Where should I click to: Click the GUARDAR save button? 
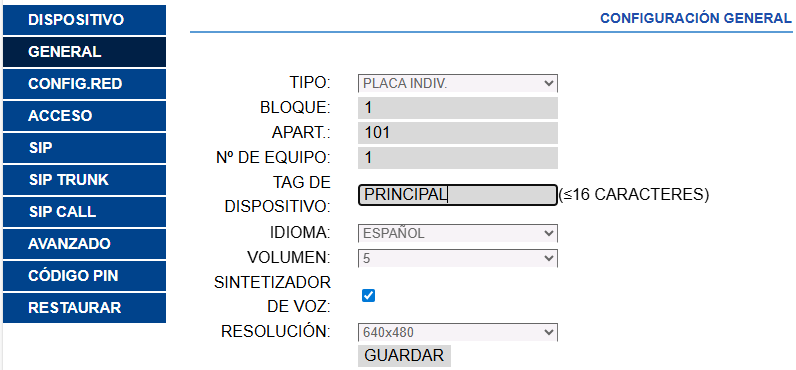(404, 355)
